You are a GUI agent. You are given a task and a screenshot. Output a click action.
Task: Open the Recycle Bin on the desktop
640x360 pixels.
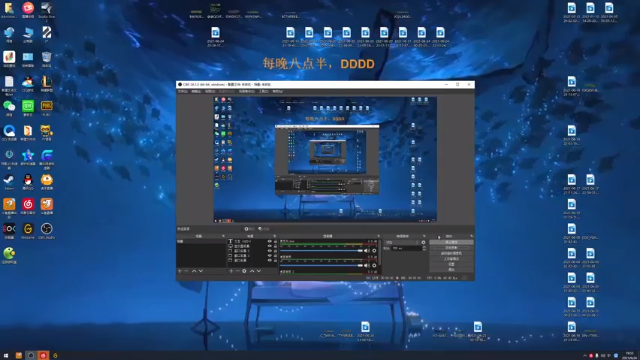coord(47,59)
